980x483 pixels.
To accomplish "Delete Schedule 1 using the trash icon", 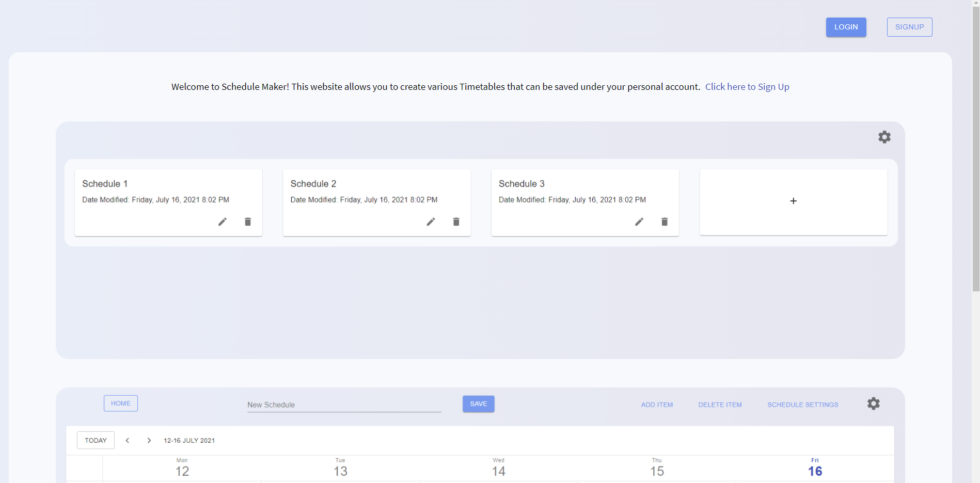I will coord(248,222).
